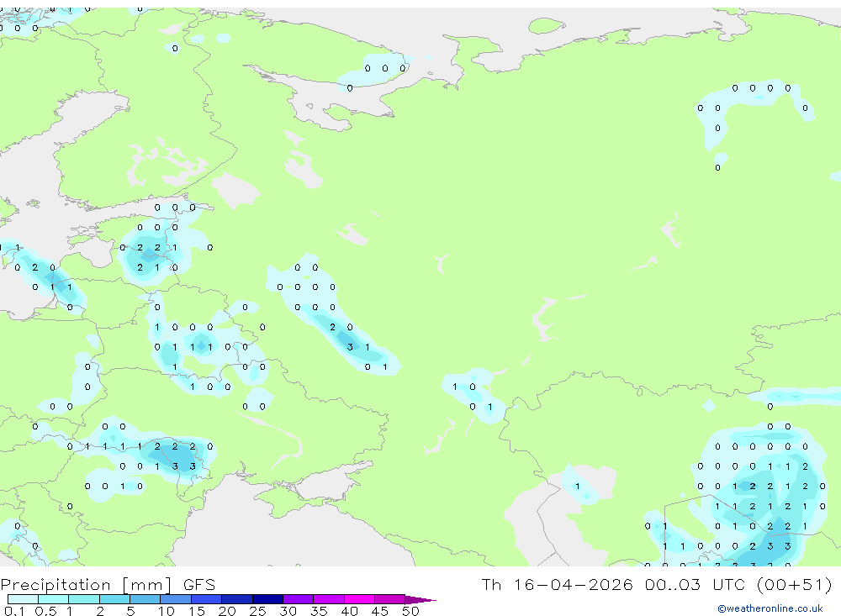Select the 20 to 25 mm legend swatch
The width and height of the screenshot is (841, 616).
point(237,599)
